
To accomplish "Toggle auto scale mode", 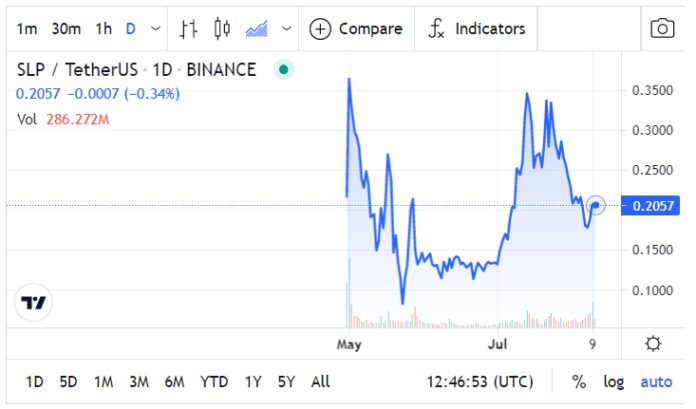I will [656, 381].
